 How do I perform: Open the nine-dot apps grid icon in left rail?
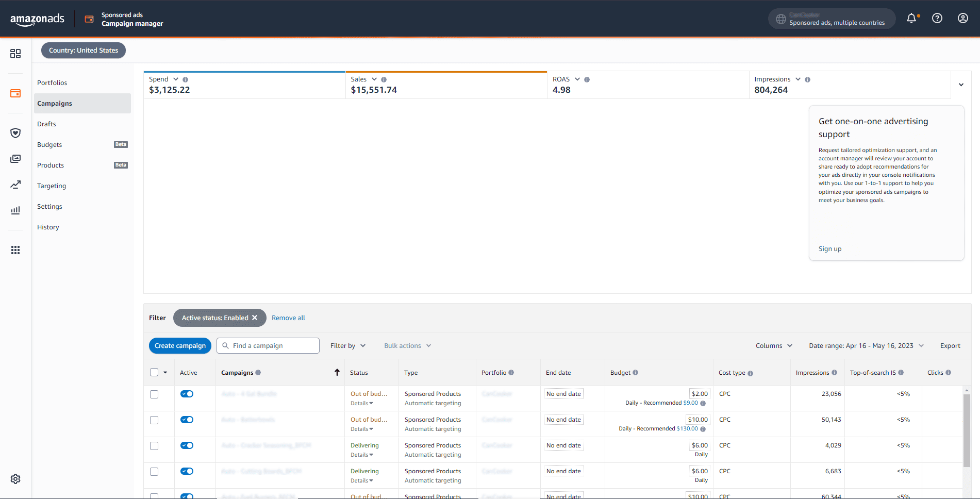click(x=15, y=250)
